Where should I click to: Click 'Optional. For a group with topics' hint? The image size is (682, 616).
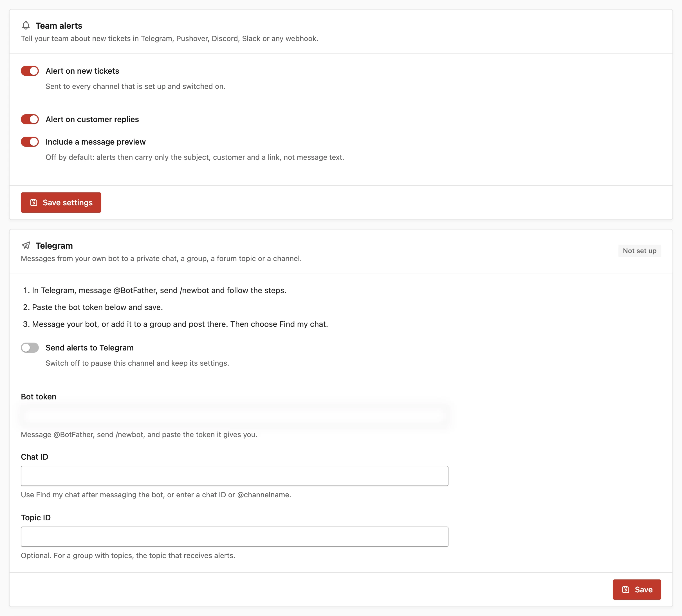(128, 556)
